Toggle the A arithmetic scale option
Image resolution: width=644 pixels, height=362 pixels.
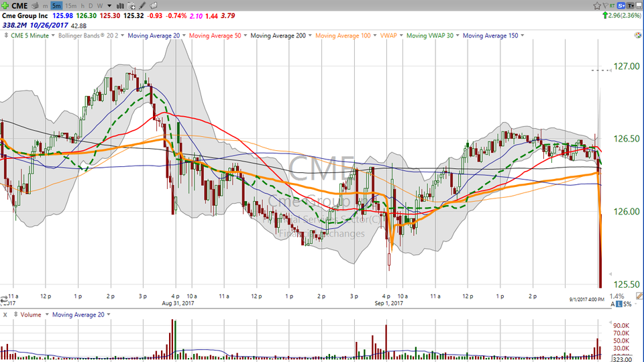click(612, 304)
